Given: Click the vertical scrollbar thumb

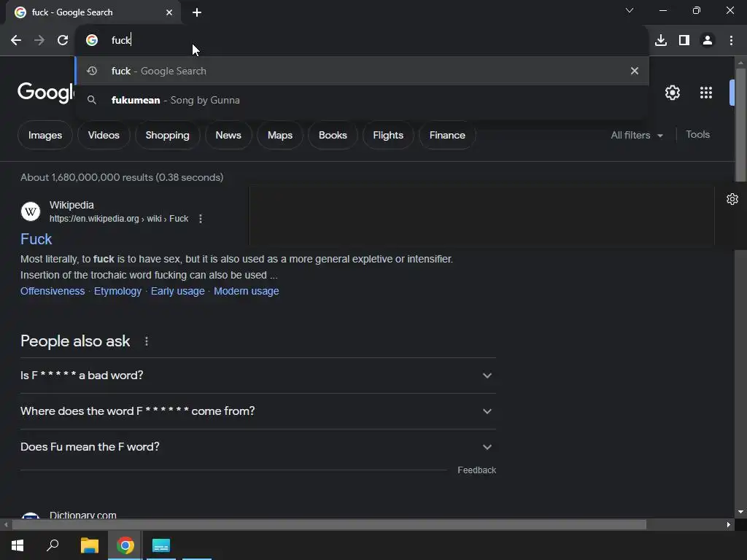Looking at the screenshot, I should tap(740, 125).
